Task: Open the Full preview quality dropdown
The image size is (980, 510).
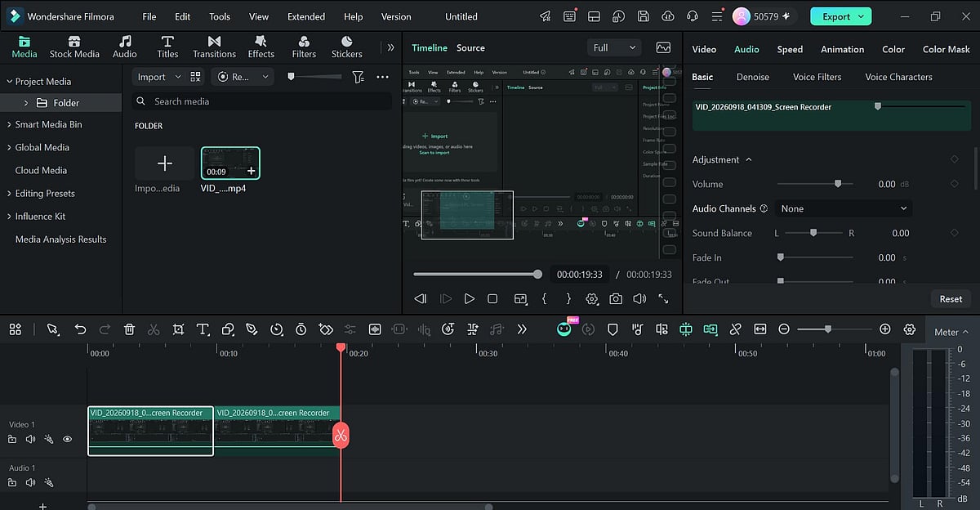Action: (x=612, y=48)
